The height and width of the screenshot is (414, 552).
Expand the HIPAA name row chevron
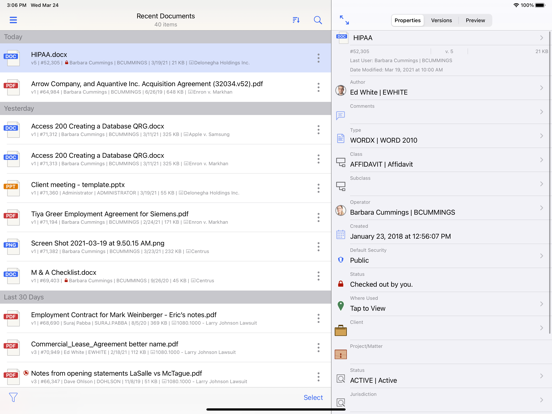click(541, 38)
